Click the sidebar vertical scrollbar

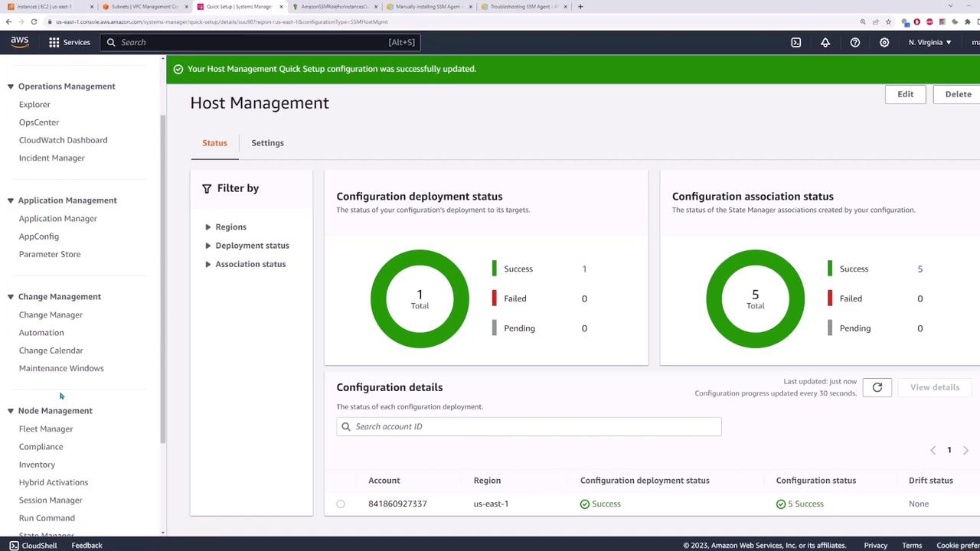click(162, 275)
